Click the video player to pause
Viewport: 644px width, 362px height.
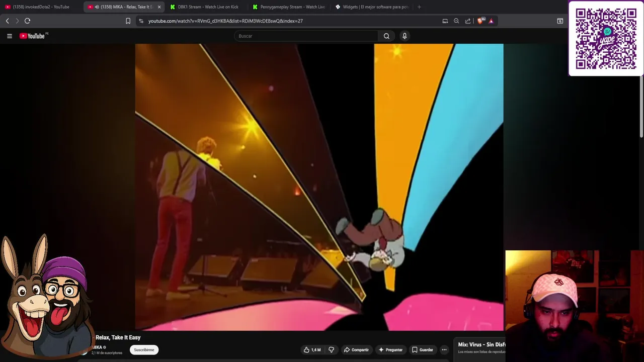click(319, 187)
